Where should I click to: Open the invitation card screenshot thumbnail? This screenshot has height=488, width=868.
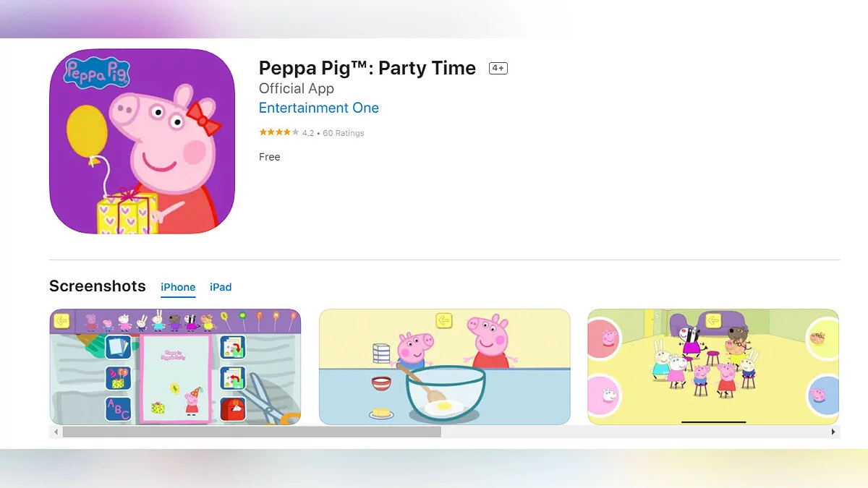(x=175, y=367)
